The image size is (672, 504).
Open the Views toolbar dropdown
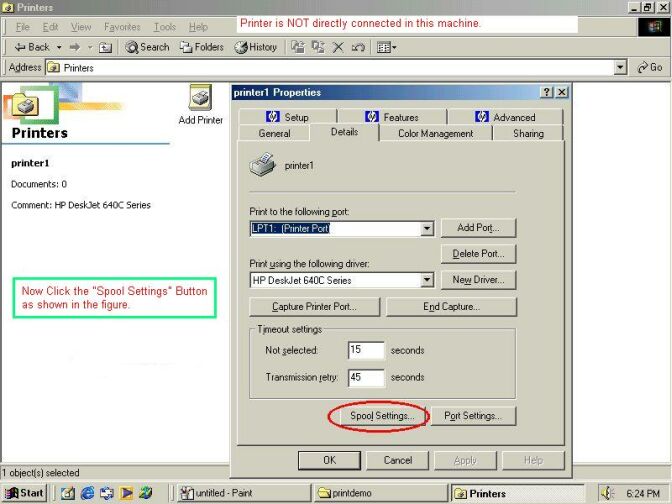tap(386, 47)
